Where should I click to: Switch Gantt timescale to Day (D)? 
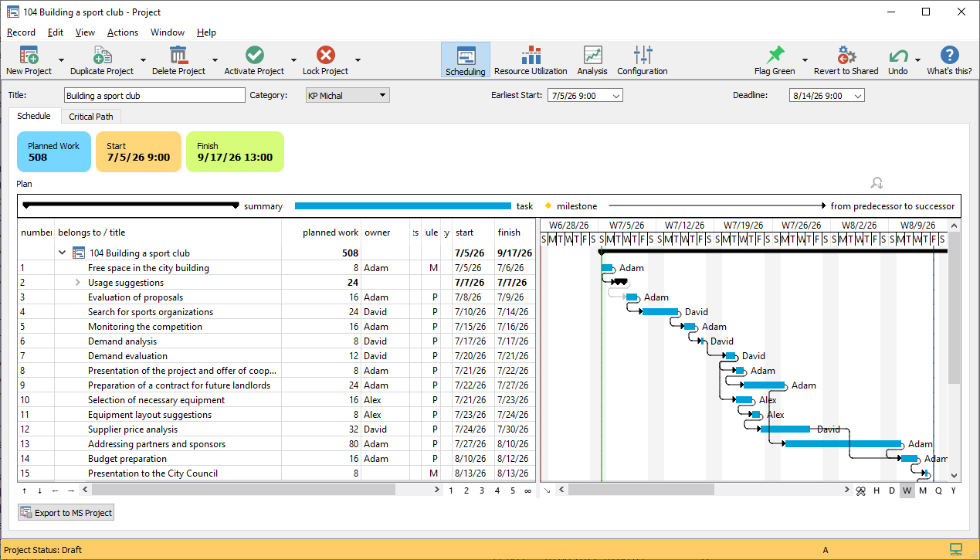coord(892,490)
